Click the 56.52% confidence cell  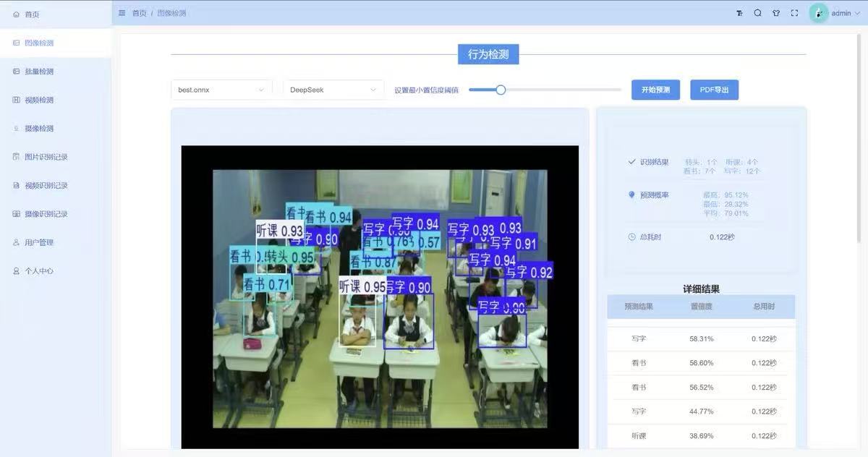(702, 387)
